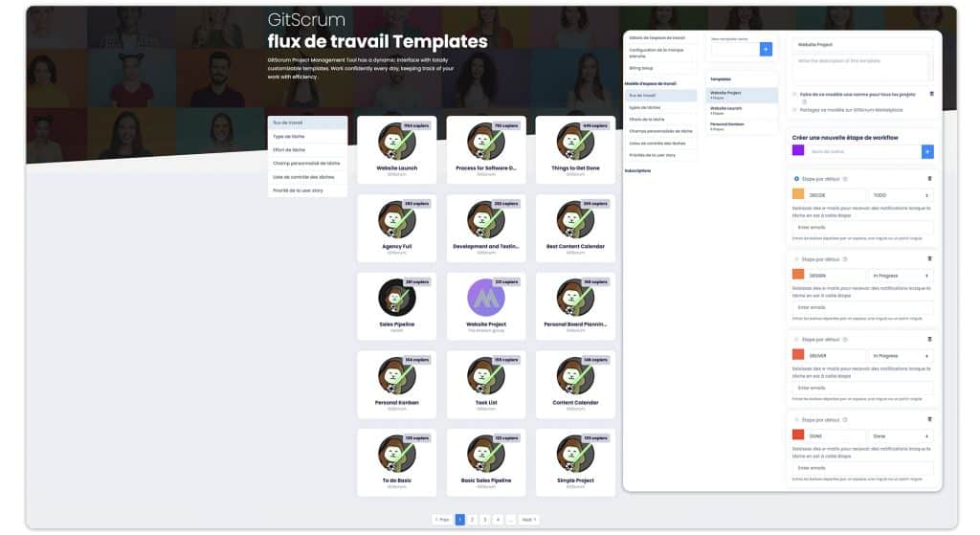Screen dimensions: 980x535
Task: Go to pagination page 2
Action: [473, 520]
